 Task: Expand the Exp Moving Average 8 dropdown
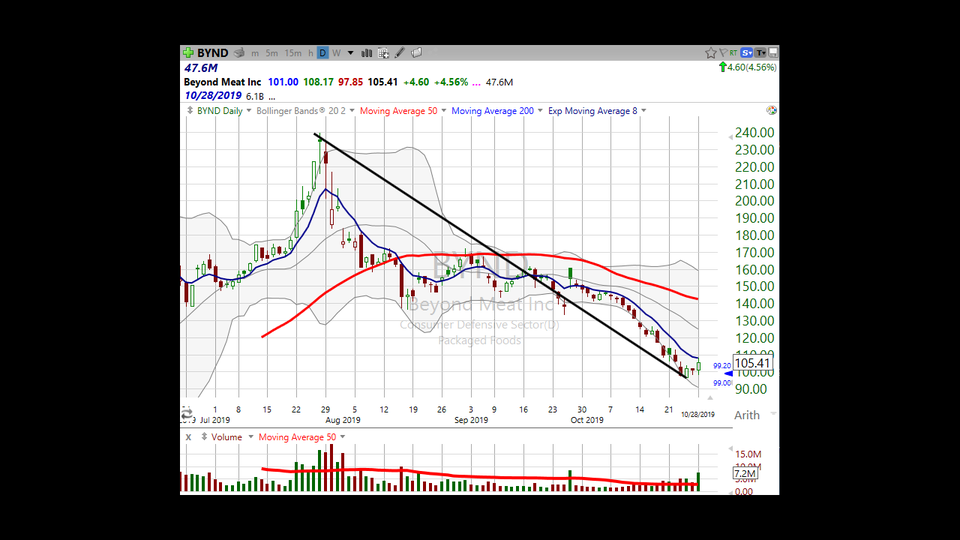click(643, 111)
